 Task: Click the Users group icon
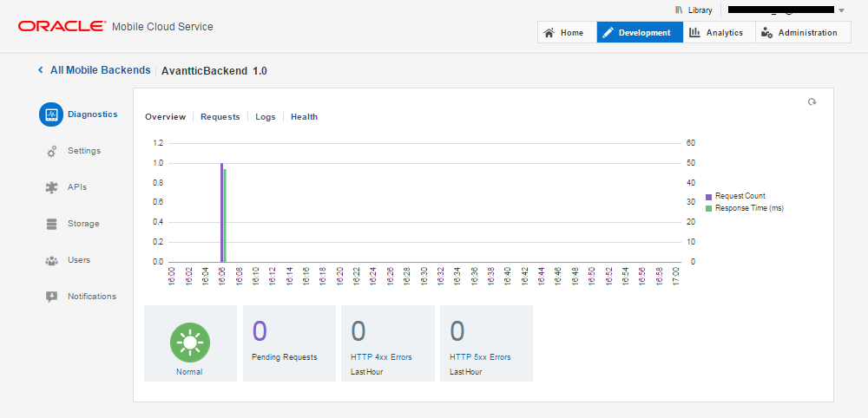pos(51,260)
